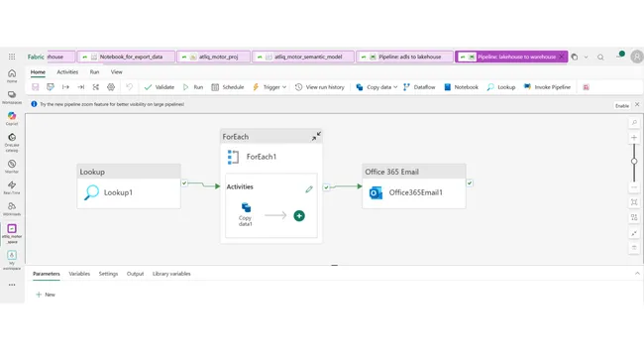Add a Notebook activity

point(462,87)
